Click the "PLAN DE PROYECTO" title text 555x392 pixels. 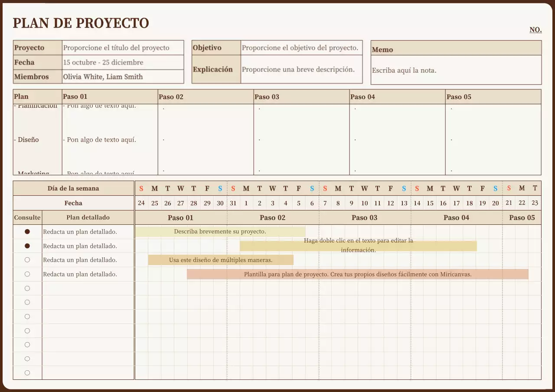(80, 23)
